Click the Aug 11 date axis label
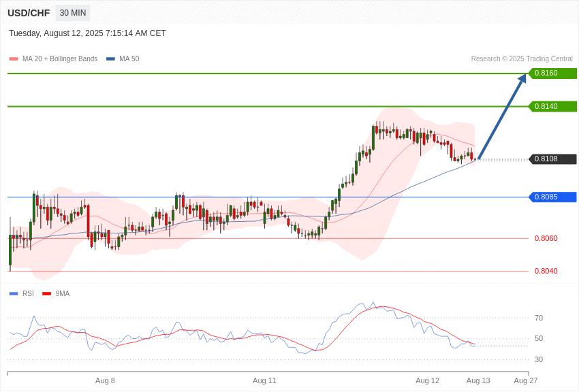The height and width of the screenshot is (392, 579). pos(264,380)
